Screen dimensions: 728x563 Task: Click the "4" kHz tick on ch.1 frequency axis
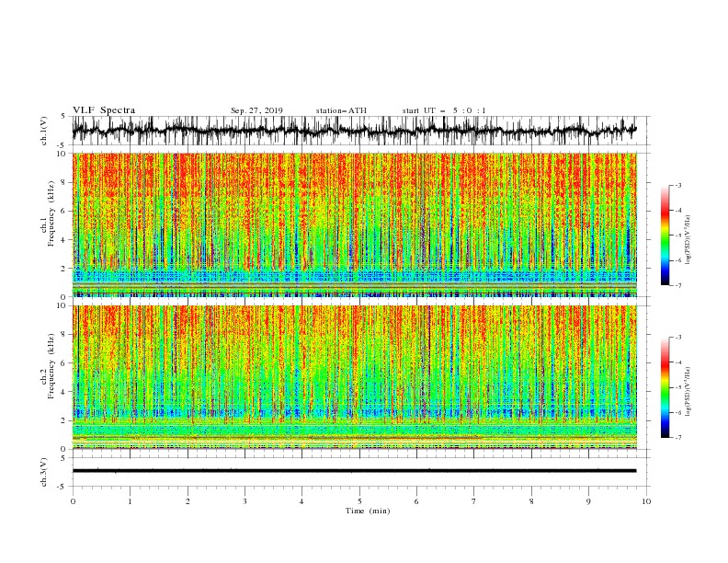[64, 240]
